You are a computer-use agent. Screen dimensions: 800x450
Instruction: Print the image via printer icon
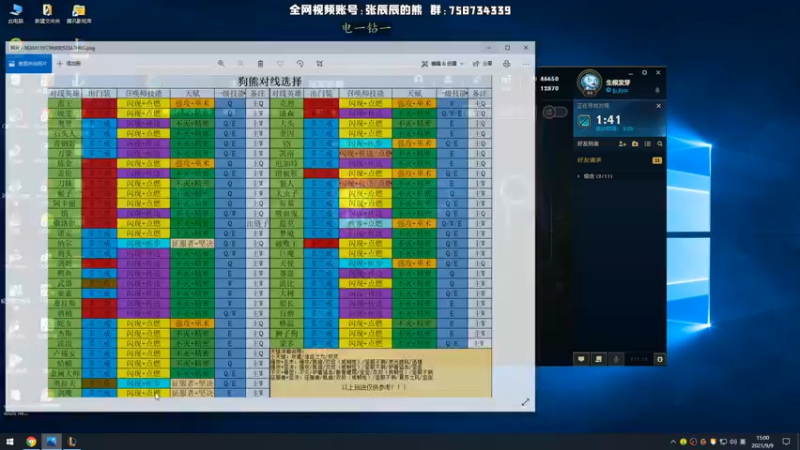(506, 64)
